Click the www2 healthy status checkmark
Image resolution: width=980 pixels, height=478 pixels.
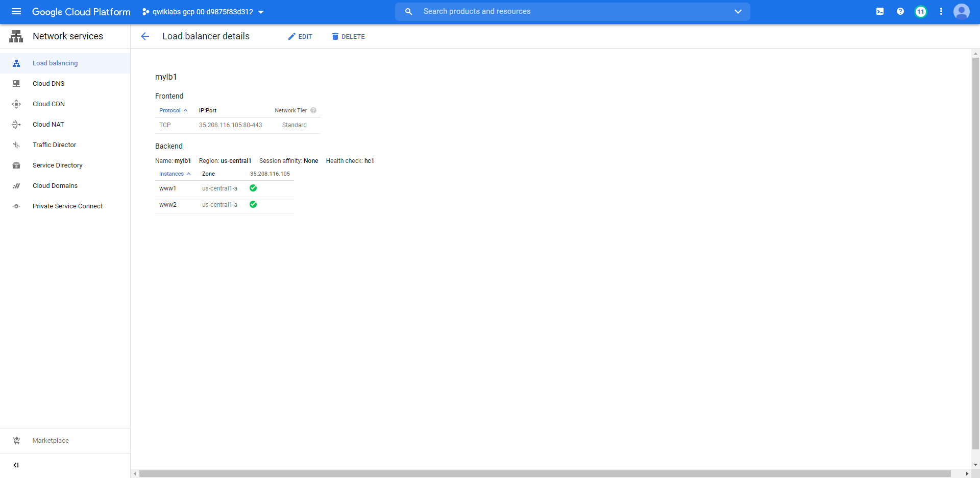point(253,205)
